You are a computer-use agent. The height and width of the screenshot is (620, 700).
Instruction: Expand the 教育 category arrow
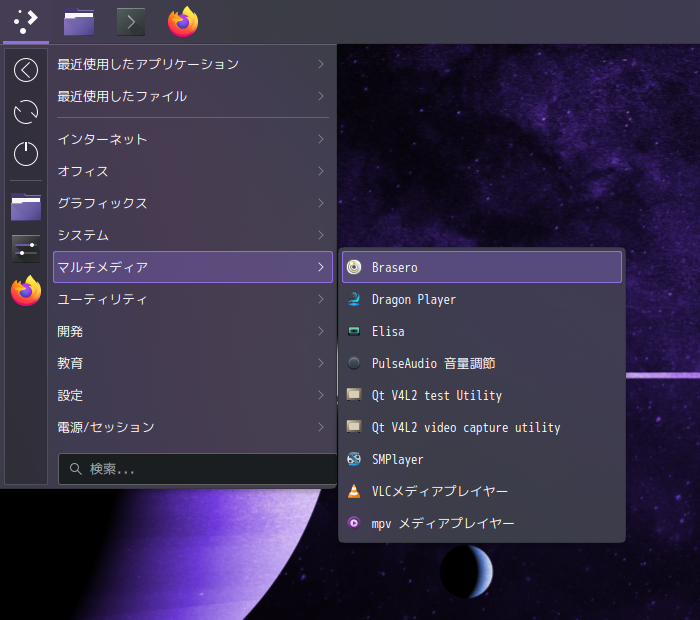[321, 363]
